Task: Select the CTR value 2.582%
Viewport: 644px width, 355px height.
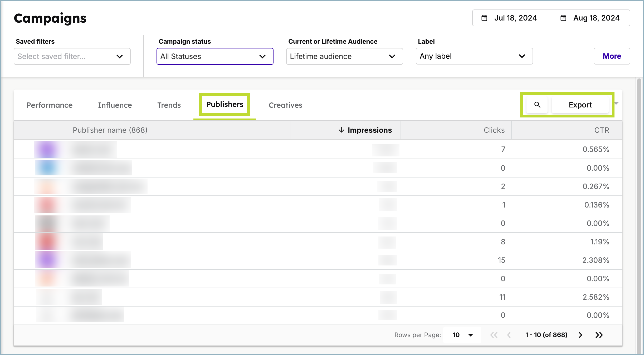Action: tap(596, 297)
